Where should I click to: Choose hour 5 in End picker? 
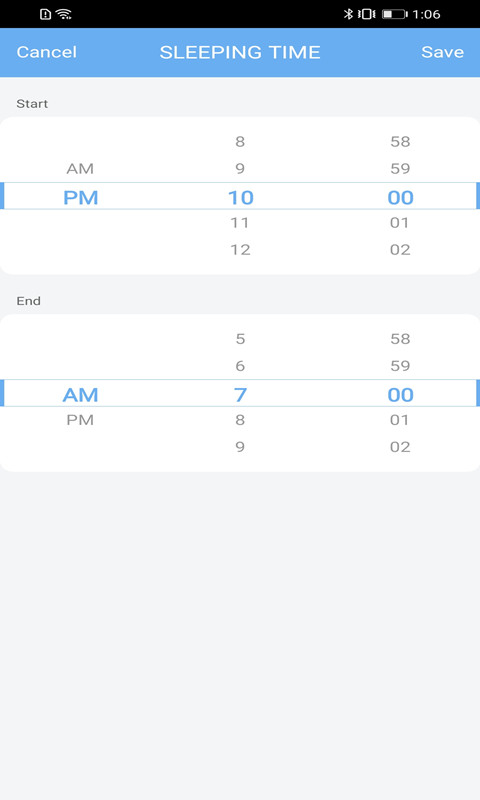coord(240,339)
